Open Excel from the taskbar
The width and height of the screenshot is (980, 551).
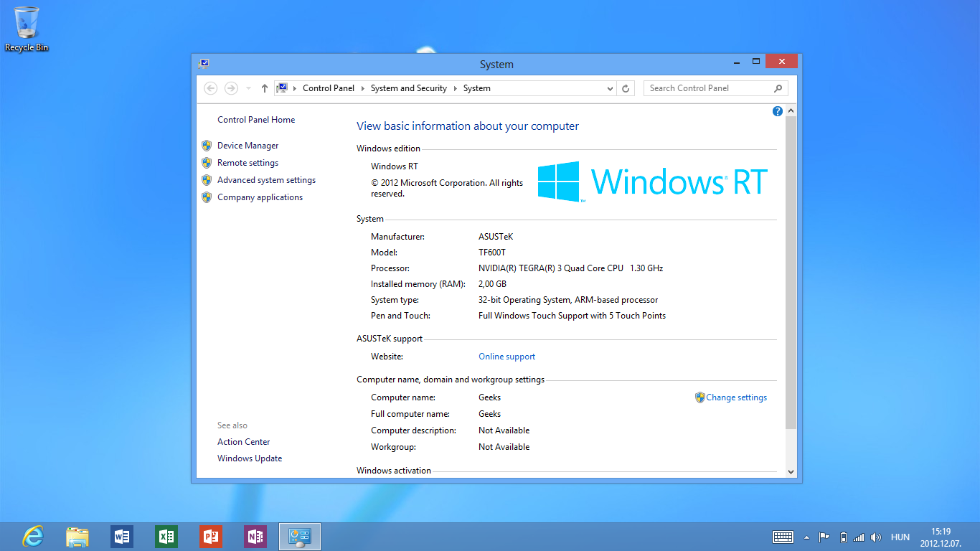pyautogui.click(x=166, y=537)
